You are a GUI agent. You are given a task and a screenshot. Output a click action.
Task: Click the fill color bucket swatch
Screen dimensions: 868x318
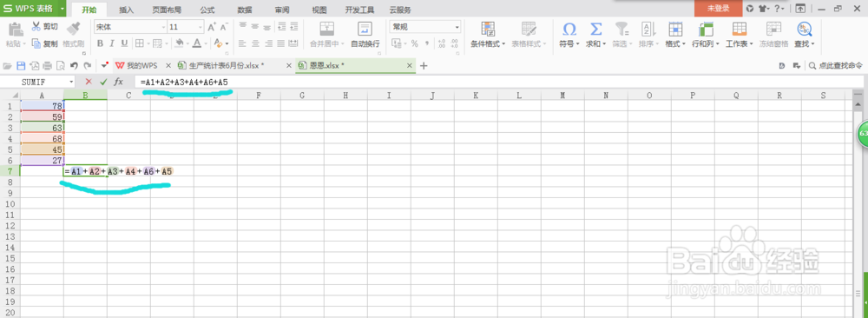coord(180,43)
